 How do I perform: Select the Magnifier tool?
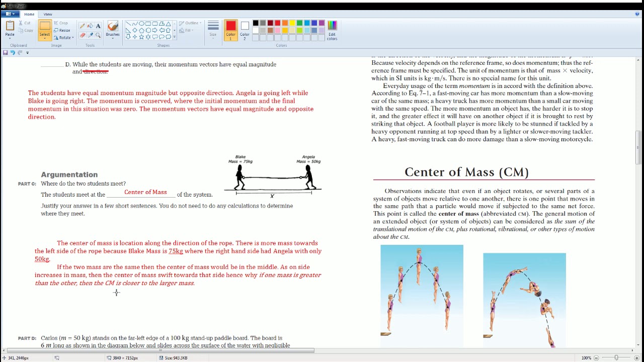pyautogui.click(x=98, y=35)
